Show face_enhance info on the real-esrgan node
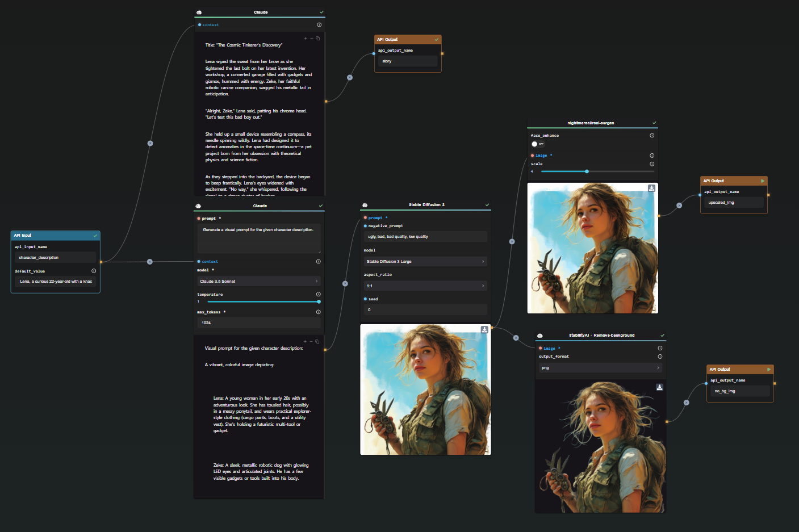Viewport: 799px width, 532px height. point(652,135)
